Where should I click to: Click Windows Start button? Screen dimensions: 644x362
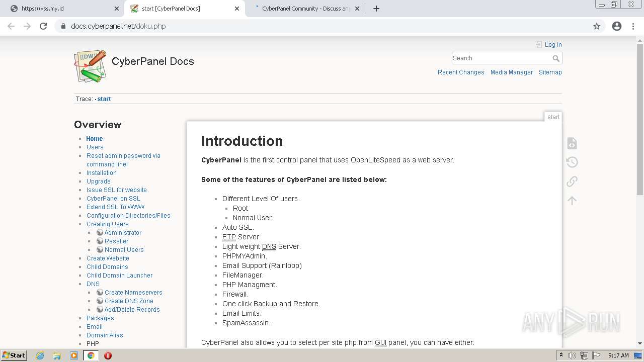[x=14, y=355]
